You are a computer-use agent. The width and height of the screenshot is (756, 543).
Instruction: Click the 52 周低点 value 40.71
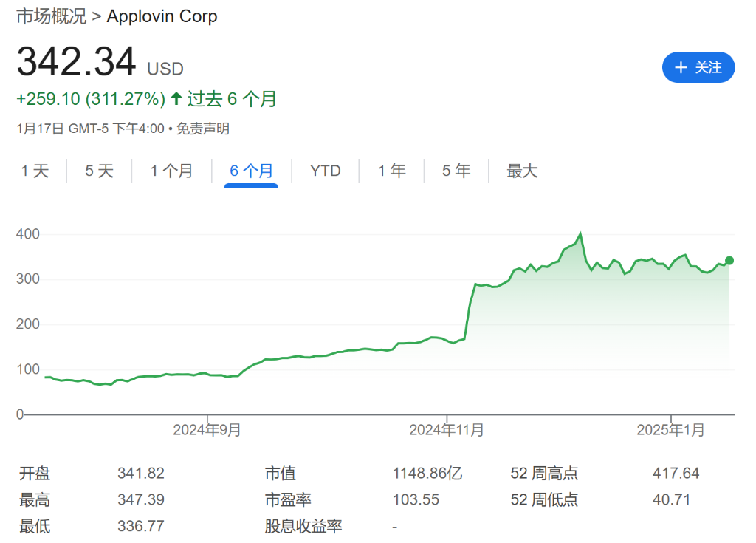click(x=671, y=499)
